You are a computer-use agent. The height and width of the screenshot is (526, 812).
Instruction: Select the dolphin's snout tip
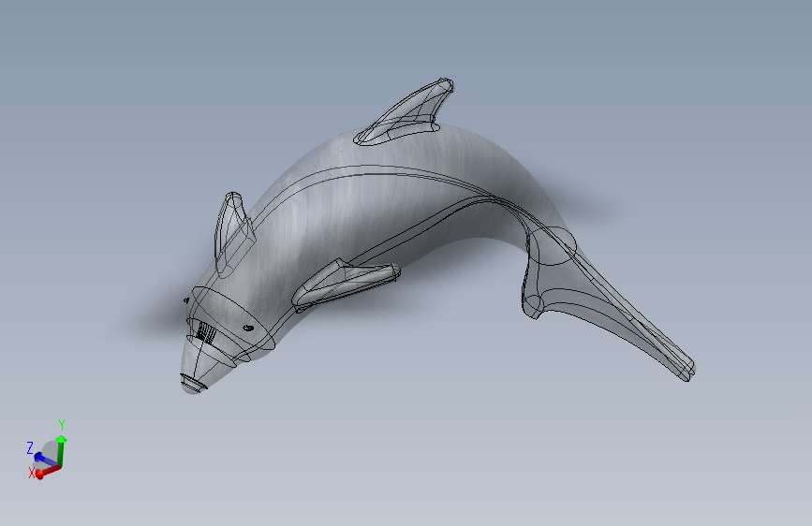(194, 383)
